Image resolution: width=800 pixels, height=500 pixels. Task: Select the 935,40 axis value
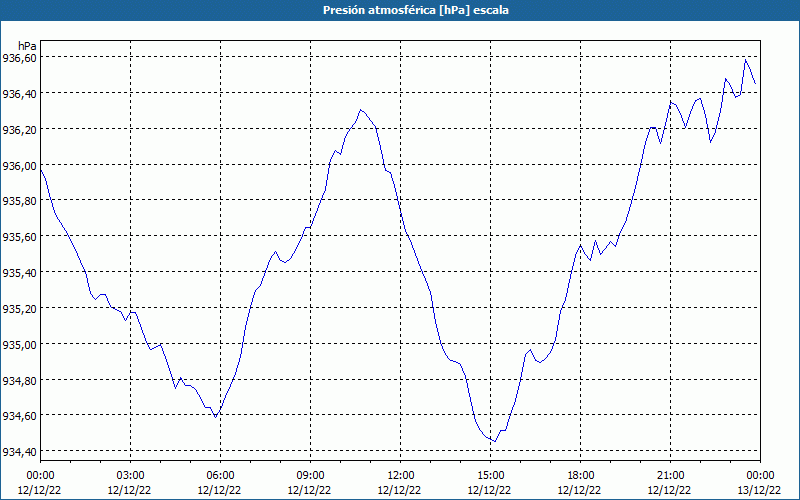pos(19,272)
